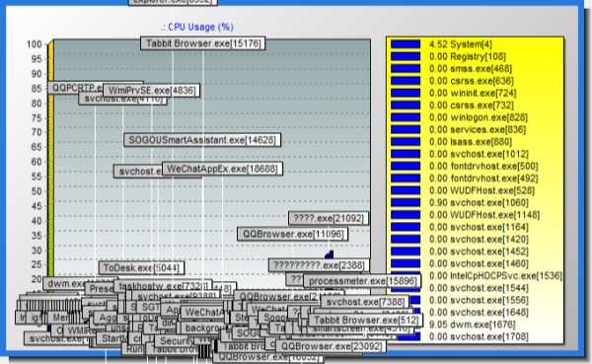
Task: Click the CPU Usage (%) chart title
Action: coord(196,28)
